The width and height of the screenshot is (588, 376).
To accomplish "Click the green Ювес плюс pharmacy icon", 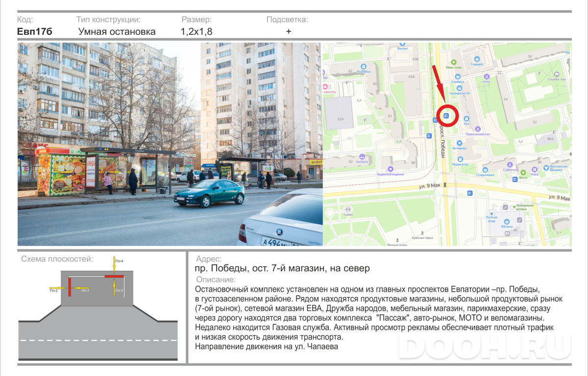I will click(x=454, y=62).
